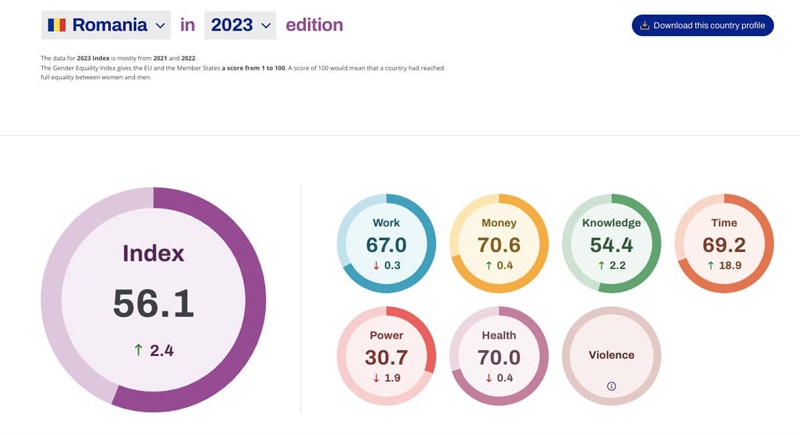
Task: Click the download icon in the profile button
Action: [645, 25]
